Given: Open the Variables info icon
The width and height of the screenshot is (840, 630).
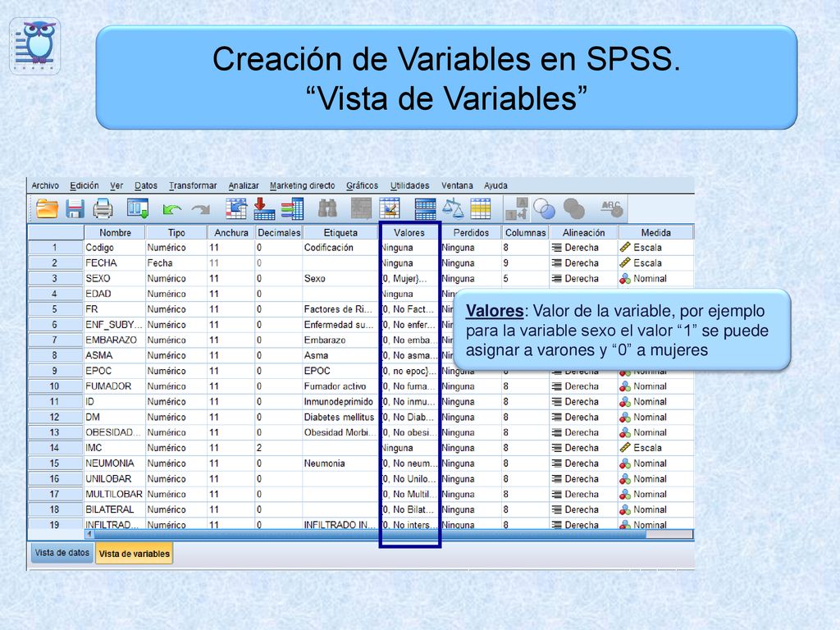Looking at the screenshot, I should [293, 208].
